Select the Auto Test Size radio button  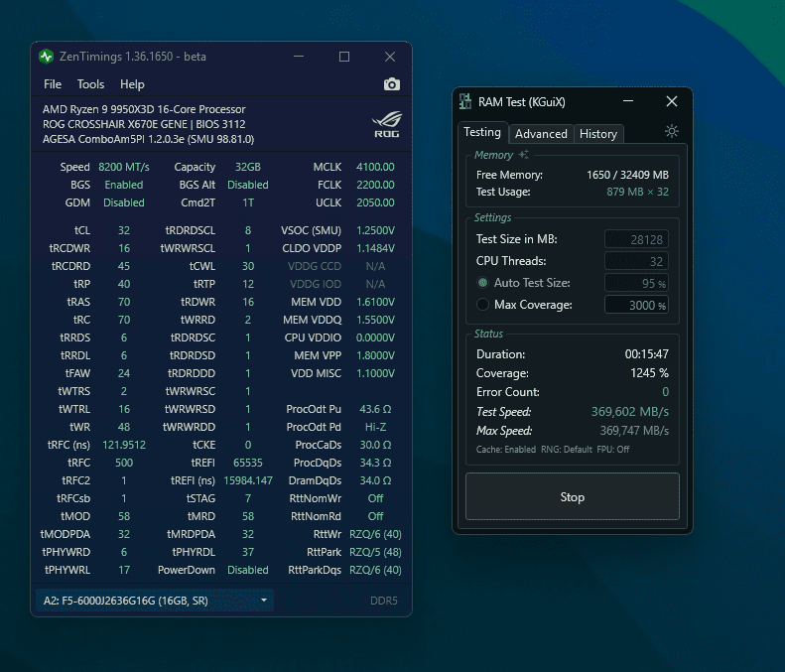point(482,283)
